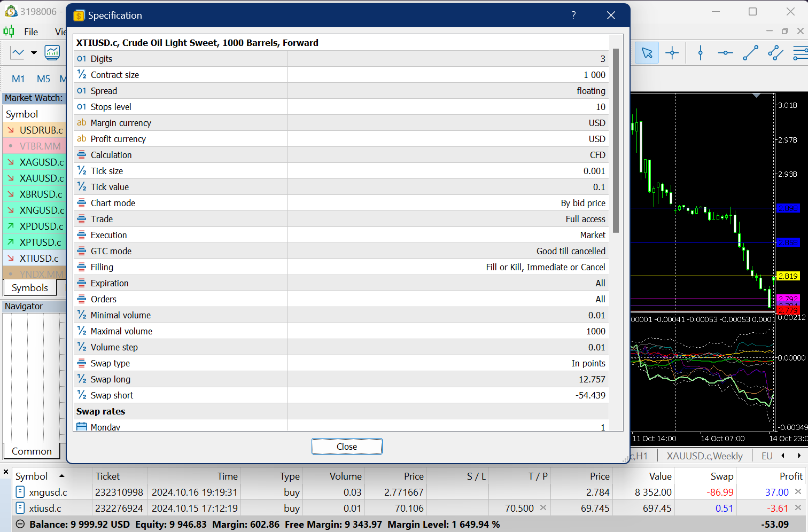Open the chart type dropdown arrow
The image size is (808, 532).
point(34,53)
